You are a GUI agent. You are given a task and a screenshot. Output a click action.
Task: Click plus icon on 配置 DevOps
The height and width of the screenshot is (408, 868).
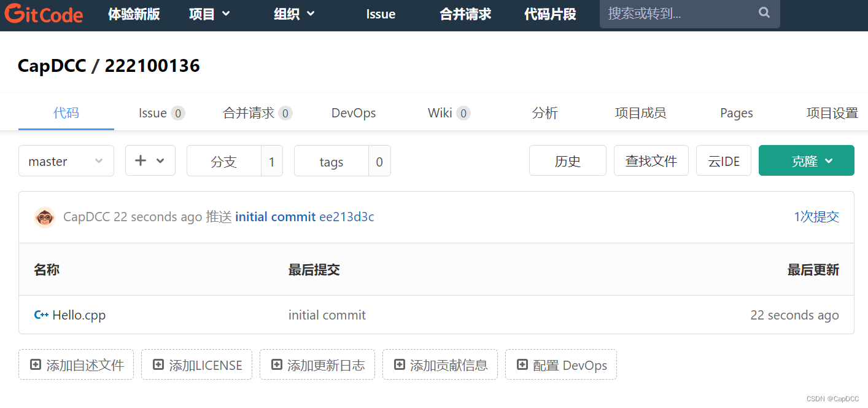[x=522, y=365]
